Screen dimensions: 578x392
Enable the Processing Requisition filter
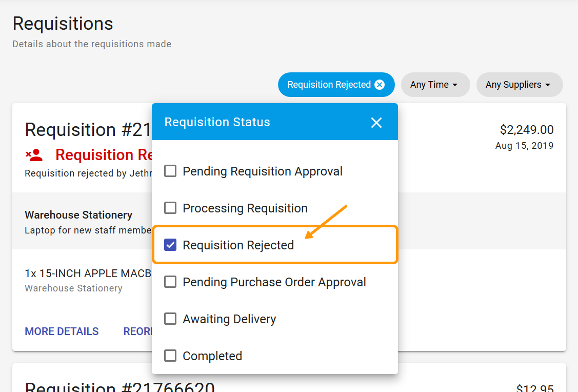pyautogui.click(x=170, y=208)
